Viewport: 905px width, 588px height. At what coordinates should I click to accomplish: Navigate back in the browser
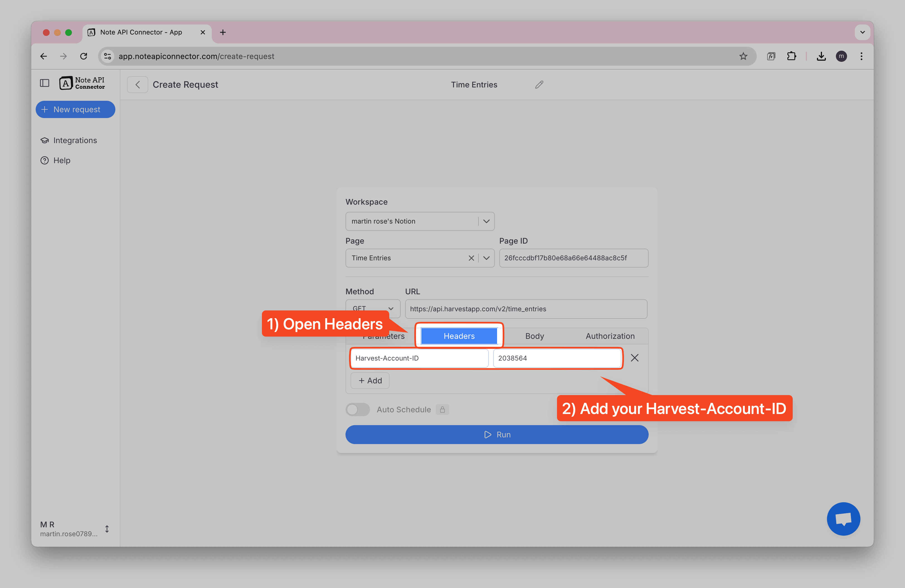(43, 56)
